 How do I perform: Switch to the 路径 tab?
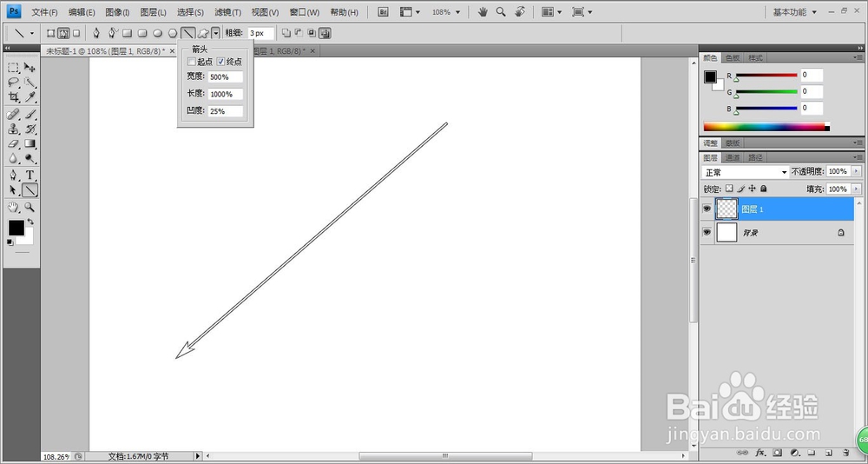pyautogui.click(x=755, y=157)
